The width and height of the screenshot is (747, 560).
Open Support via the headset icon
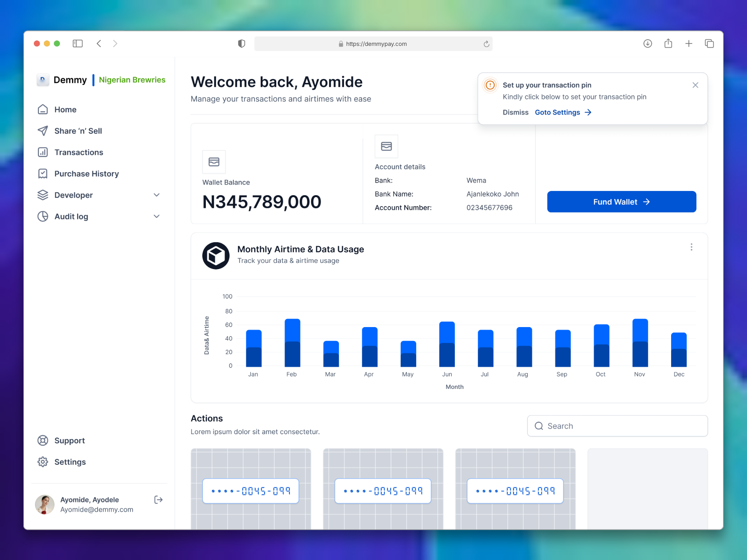[x=43, y=440]
